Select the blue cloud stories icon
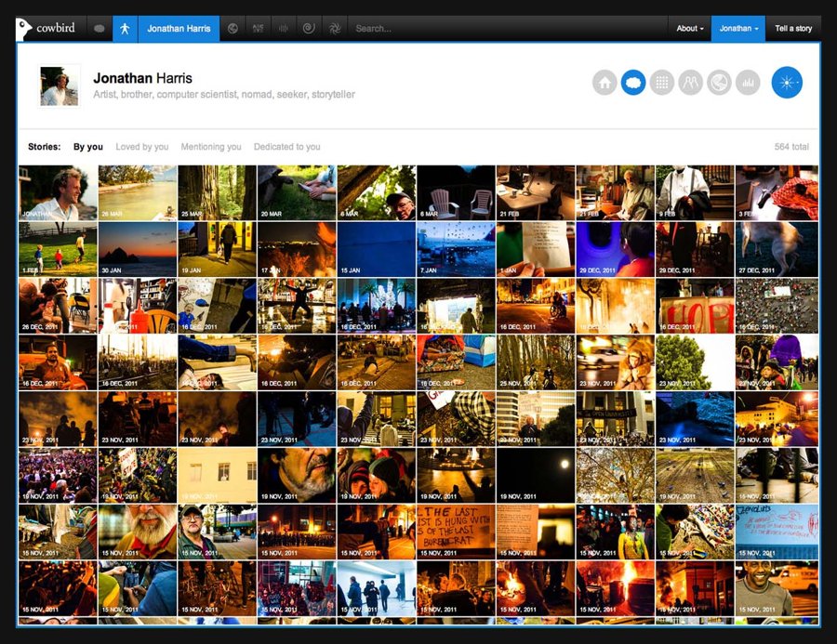 (633, 83)
